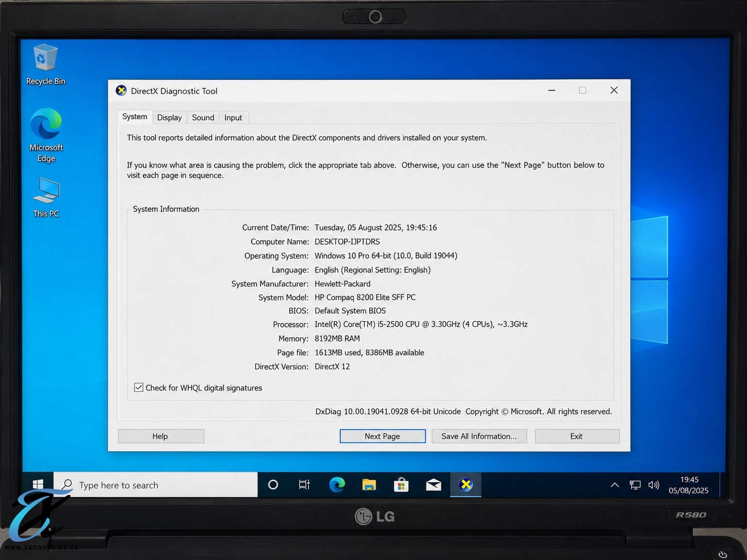Click the English Regional Setting language value
Viewport: 747px width, 560px height.
[372, 270]
